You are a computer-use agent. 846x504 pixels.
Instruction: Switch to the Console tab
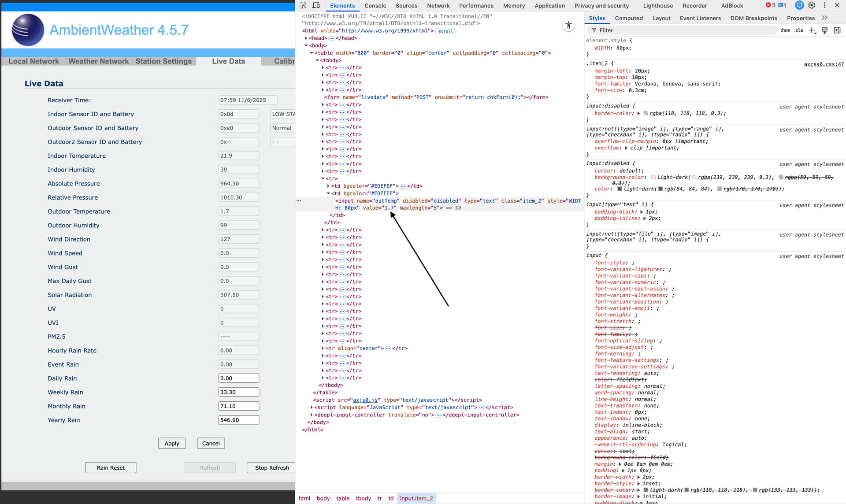click(375, 6)
